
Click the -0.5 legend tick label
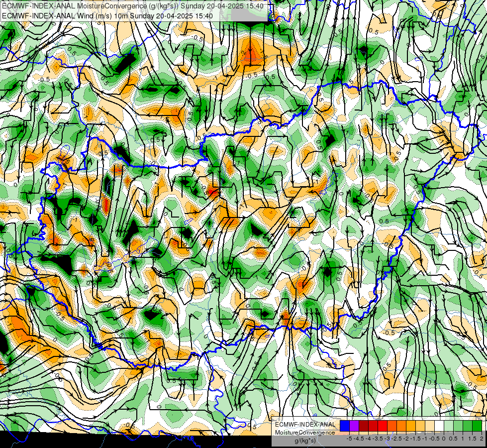pyautogui.click(x=434, y=439)
